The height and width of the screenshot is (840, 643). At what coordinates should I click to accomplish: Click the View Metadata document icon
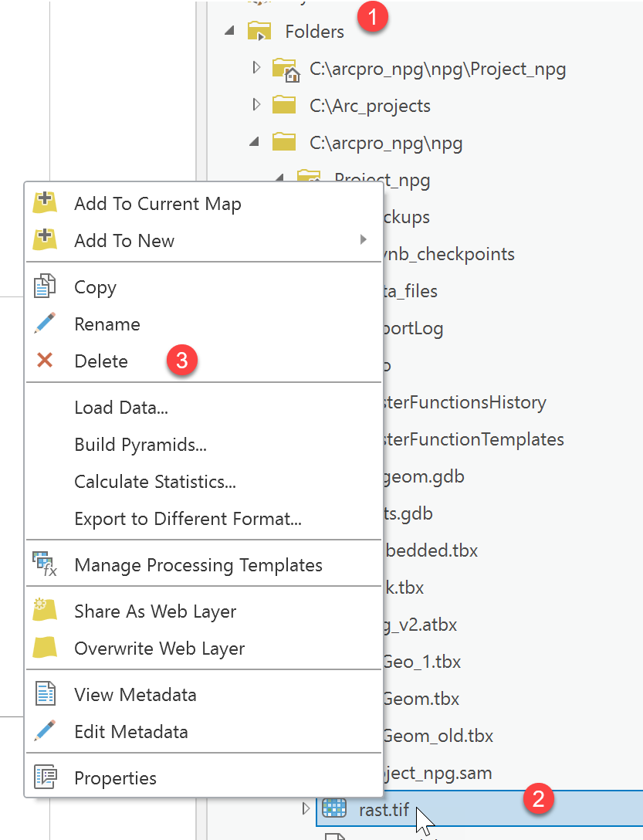pos(45,694)
